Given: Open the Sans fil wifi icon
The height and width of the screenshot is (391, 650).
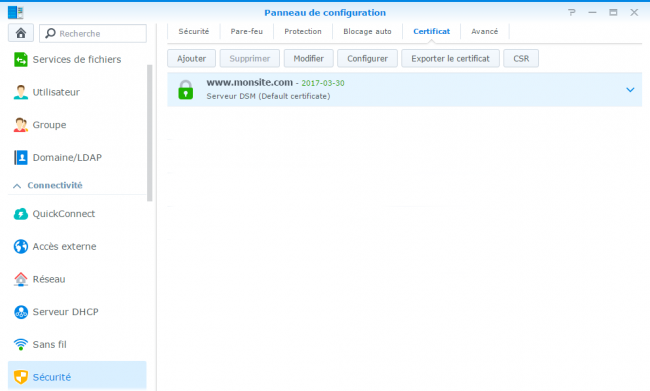Looking at the screenshot, I should point(21,344).
